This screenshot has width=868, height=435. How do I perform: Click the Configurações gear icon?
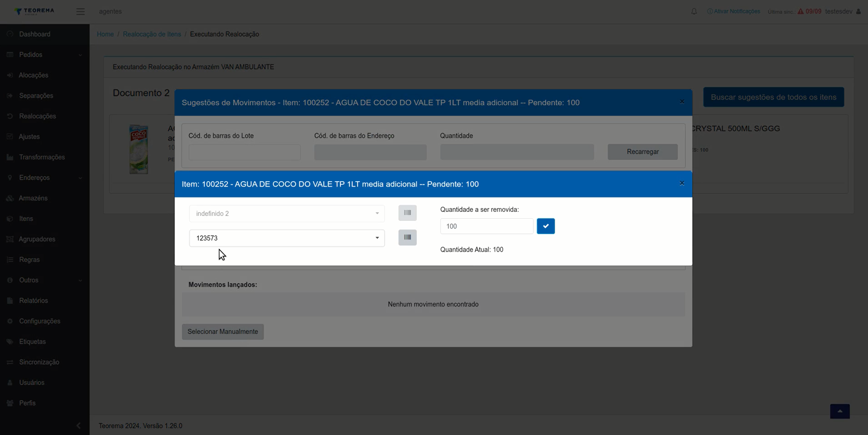pos(10,321)
